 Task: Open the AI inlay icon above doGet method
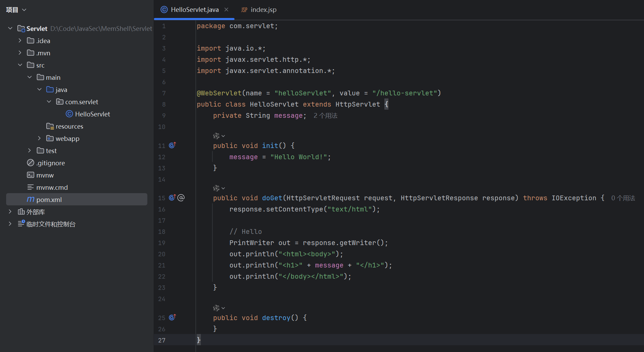pos(216,188)
